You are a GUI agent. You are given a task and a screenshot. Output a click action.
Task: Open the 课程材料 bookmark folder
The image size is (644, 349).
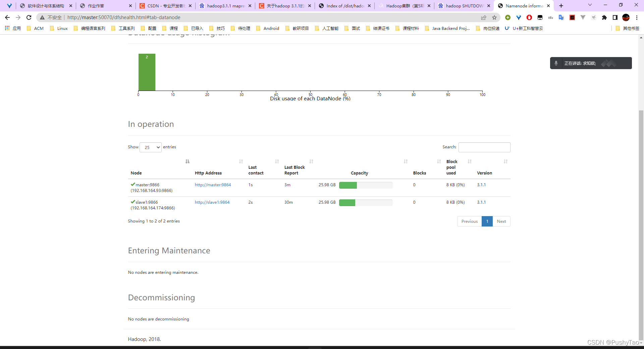(x=407, y=29)
